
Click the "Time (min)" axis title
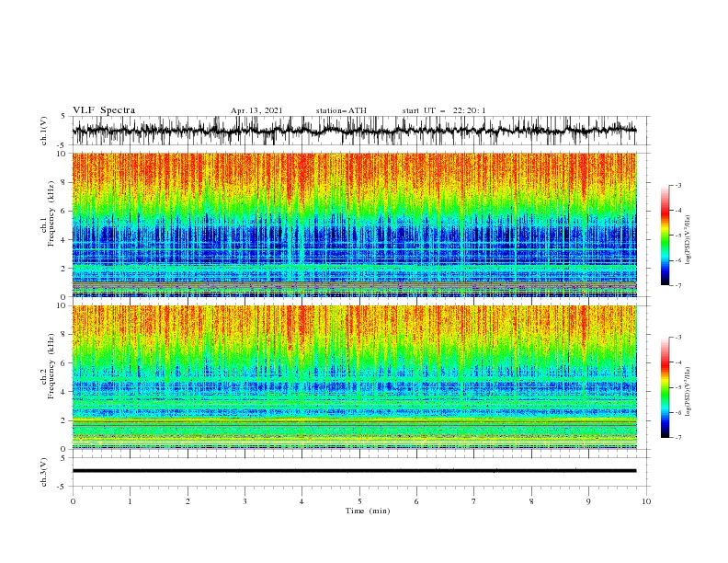click(x=368, y=511)
